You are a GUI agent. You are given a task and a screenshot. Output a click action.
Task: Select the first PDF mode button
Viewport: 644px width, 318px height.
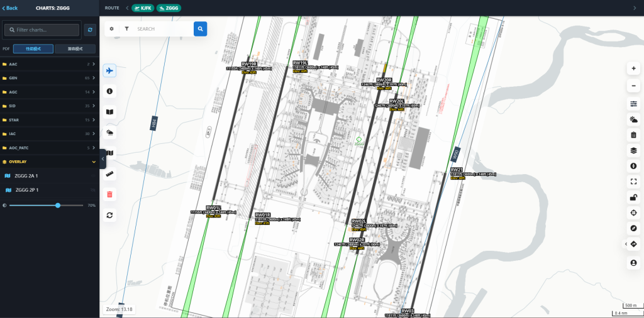click(33, 48)
